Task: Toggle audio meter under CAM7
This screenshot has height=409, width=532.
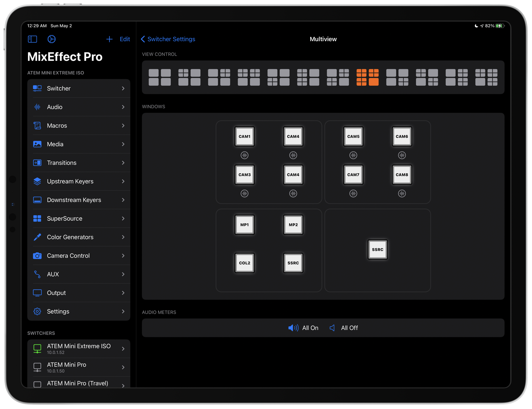Action: (353, 193)
